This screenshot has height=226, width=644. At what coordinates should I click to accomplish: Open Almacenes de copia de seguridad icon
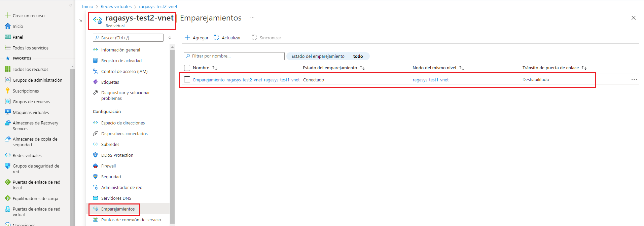[x=7, y=139]
